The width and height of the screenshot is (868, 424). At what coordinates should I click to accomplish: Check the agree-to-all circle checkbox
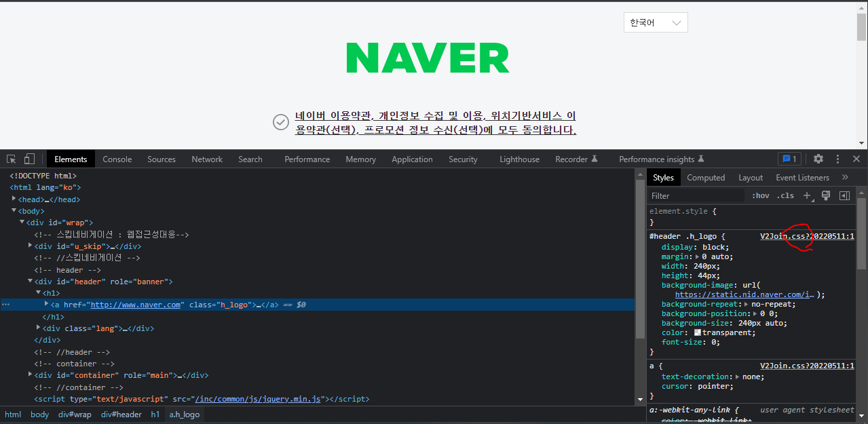281,122
